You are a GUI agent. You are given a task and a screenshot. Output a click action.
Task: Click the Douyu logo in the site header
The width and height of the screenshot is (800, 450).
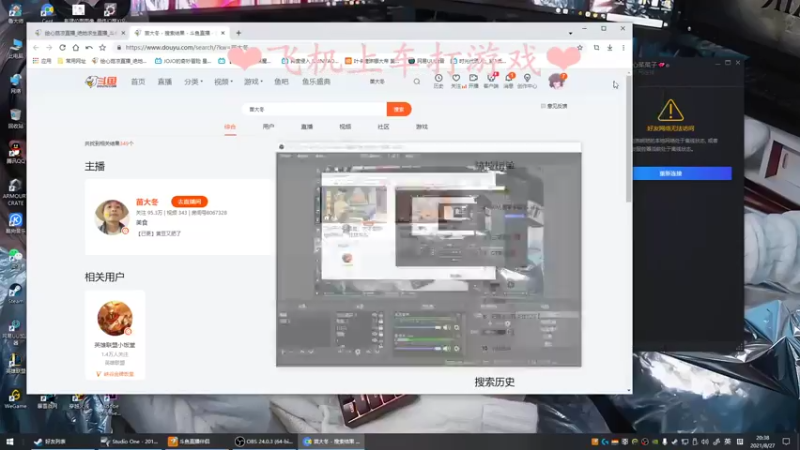[101, 82]
